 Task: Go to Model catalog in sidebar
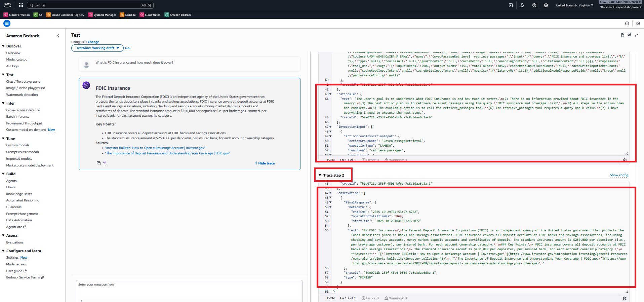(x=17, y=60)
